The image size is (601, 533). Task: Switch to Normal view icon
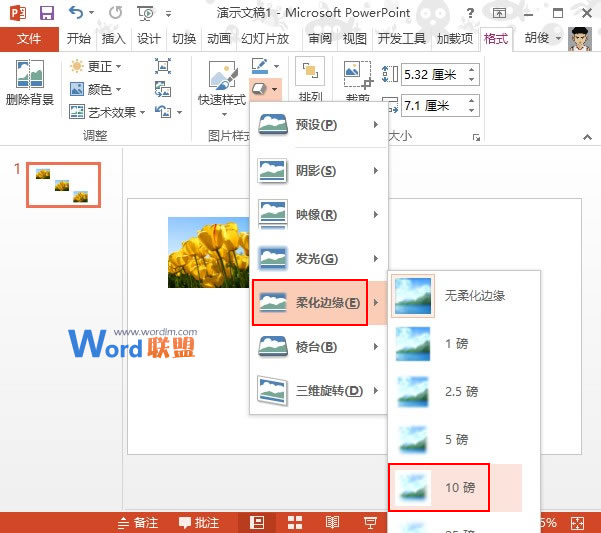[x=257, y=523]
